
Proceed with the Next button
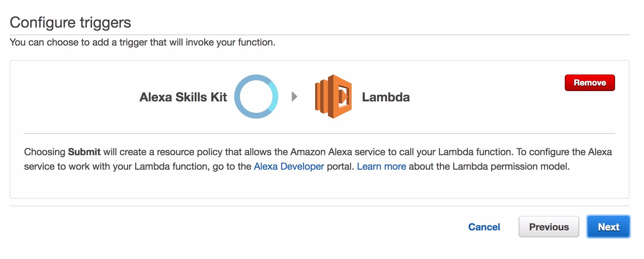pos(608,227)
